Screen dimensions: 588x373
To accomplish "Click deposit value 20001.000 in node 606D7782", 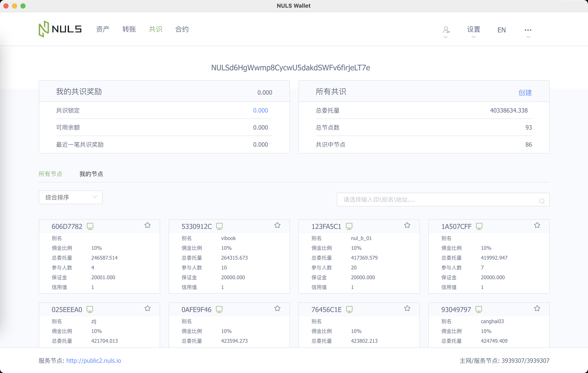I will [x=103, y=277].
